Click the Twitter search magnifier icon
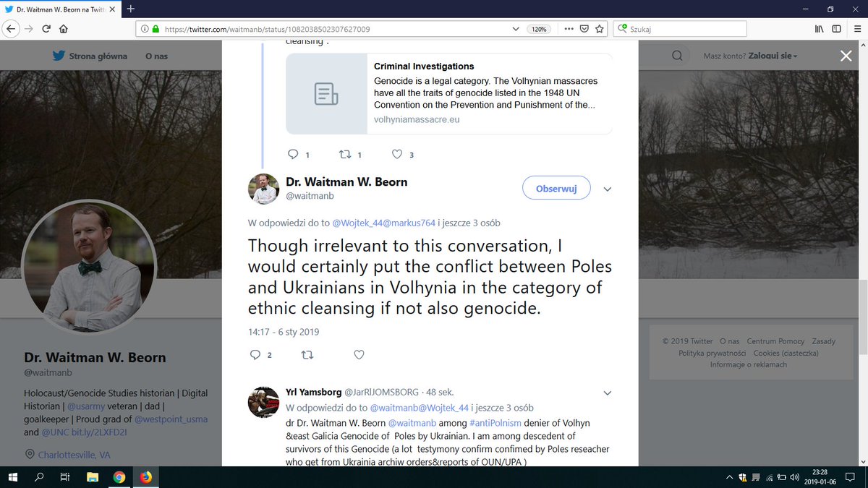Image resolution: width=868 pixels, height=488 pixels. (x=677, y=56)
